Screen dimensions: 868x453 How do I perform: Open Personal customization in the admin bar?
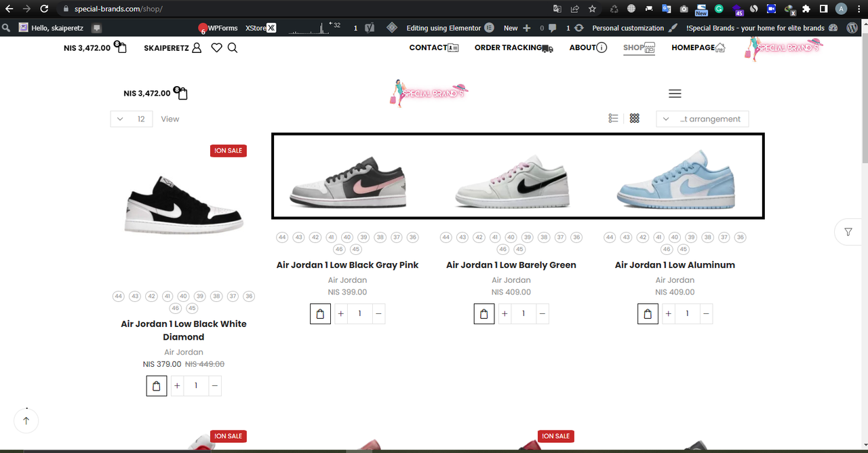pyautogui.click(x=635, y=28)
